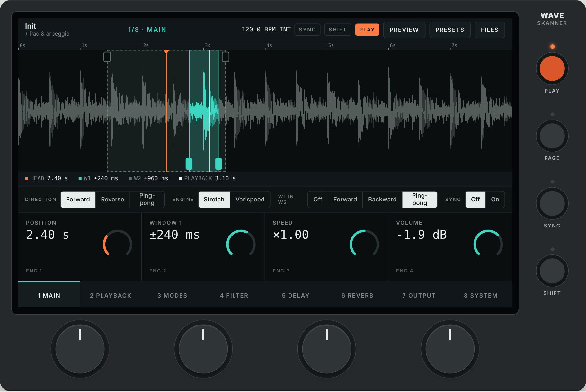Open the PRESETS browser
Screen dimensions: 586x392
450,30
